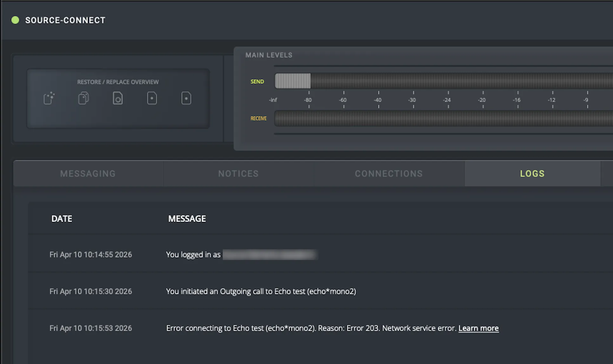The width and height of the screenshot is (613, 364).
Task: Click the green status indicator beside Source-Connect
Action: pos(15,20)
